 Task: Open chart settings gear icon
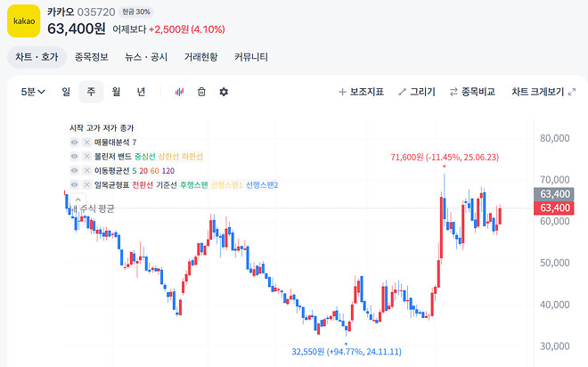(224, 92)
